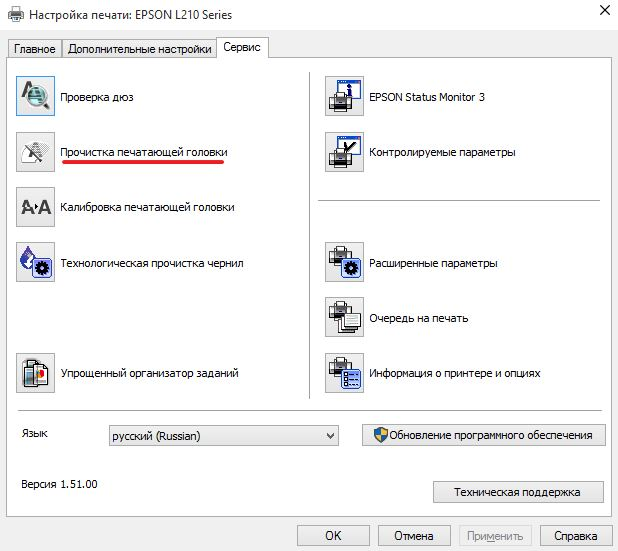Confirm with the OK button
This screenshot has height=551, width=618.
coord(333,536)
